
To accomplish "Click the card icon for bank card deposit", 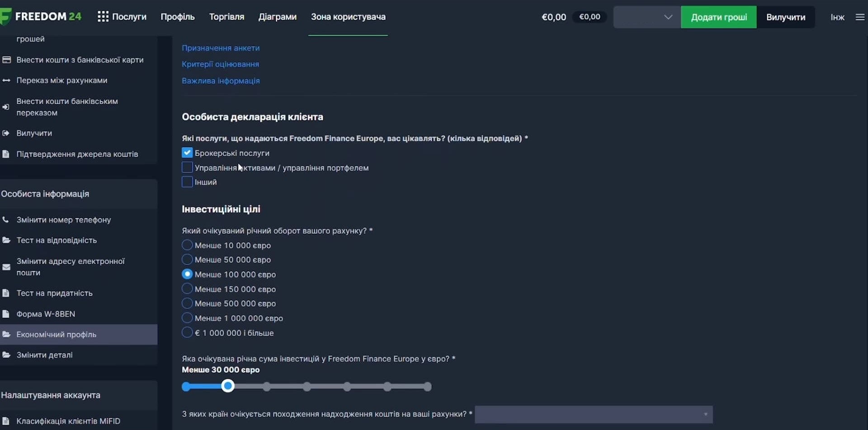I will pyautogui.click(x=6, y=60).
